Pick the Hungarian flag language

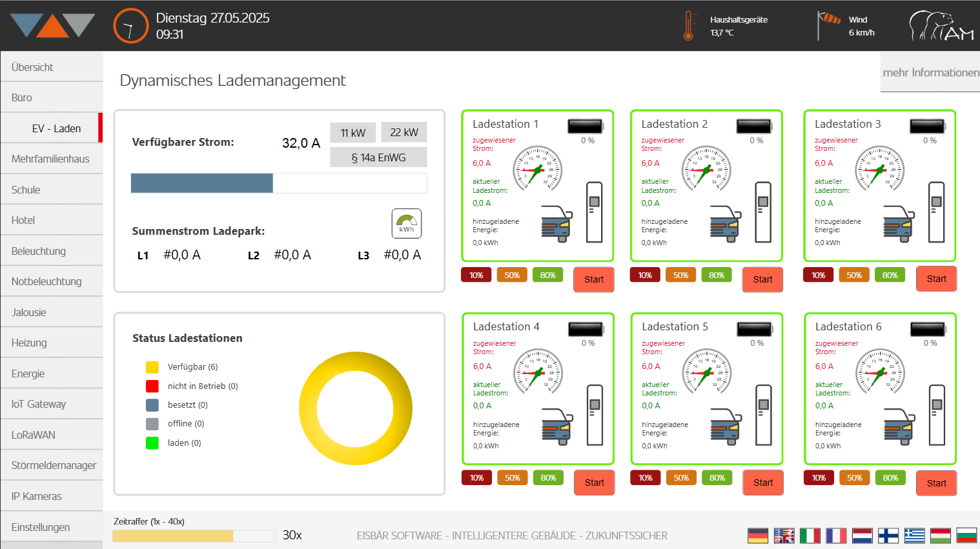click(x=941, y=535)
